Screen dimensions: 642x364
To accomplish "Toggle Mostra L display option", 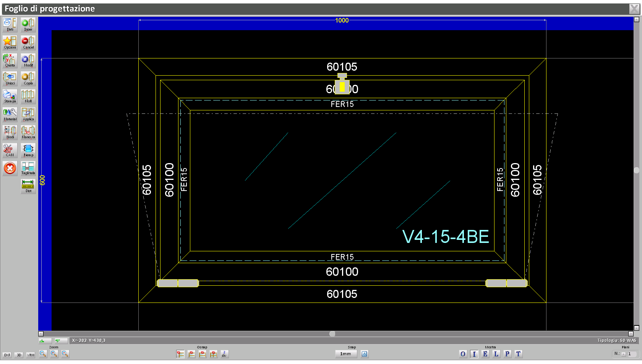I will click(x=496, y=354).
